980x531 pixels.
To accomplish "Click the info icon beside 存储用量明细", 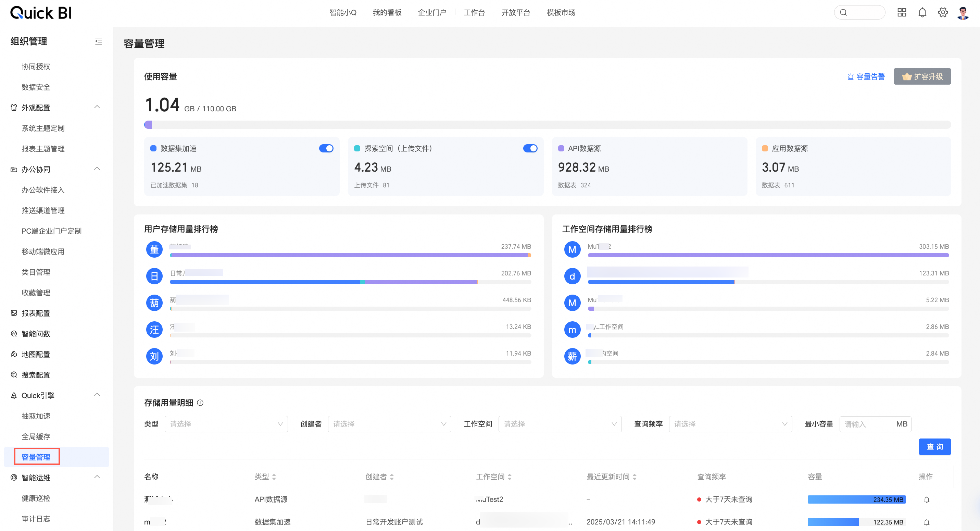I will coord(200,403).
